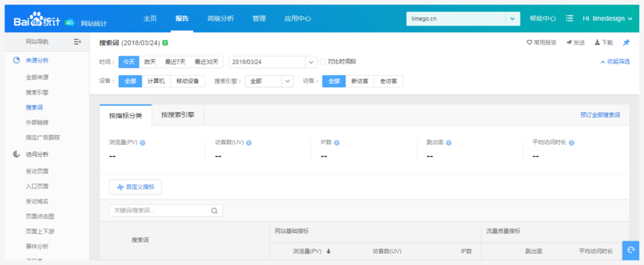This screenshot has height=265, width=644.
Task: Click the pin icon next to 下载
Action: coord(626,42)
